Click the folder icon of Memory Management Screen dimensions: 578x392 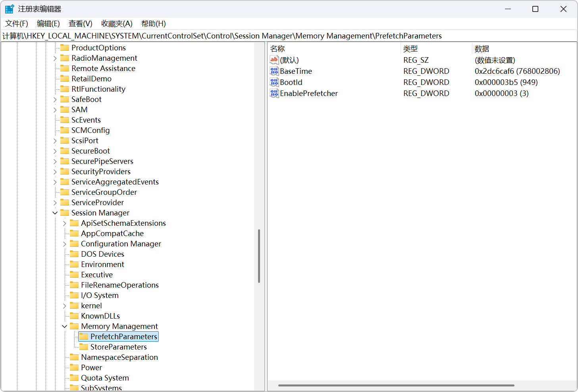74,326
